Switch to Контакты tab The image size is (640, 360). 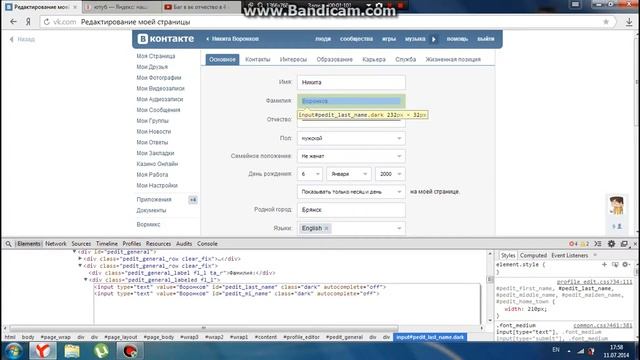[x=258, y=60]
